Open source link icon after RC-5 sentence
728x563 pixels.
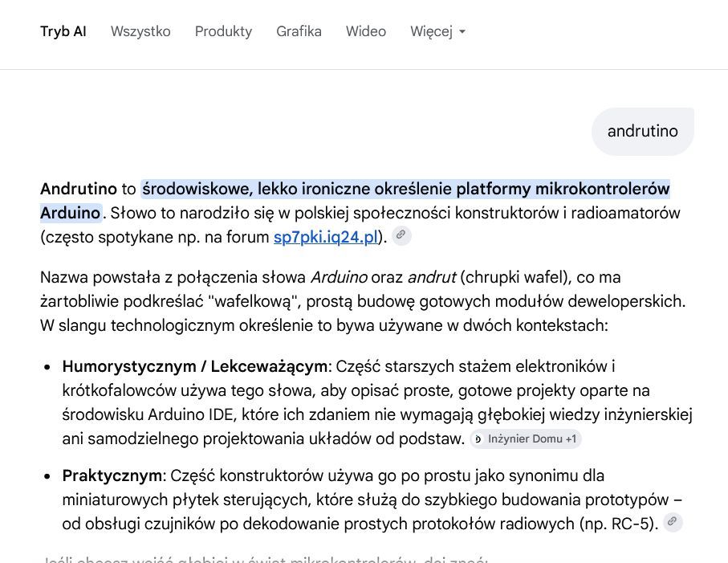click(x=673, y=522)
